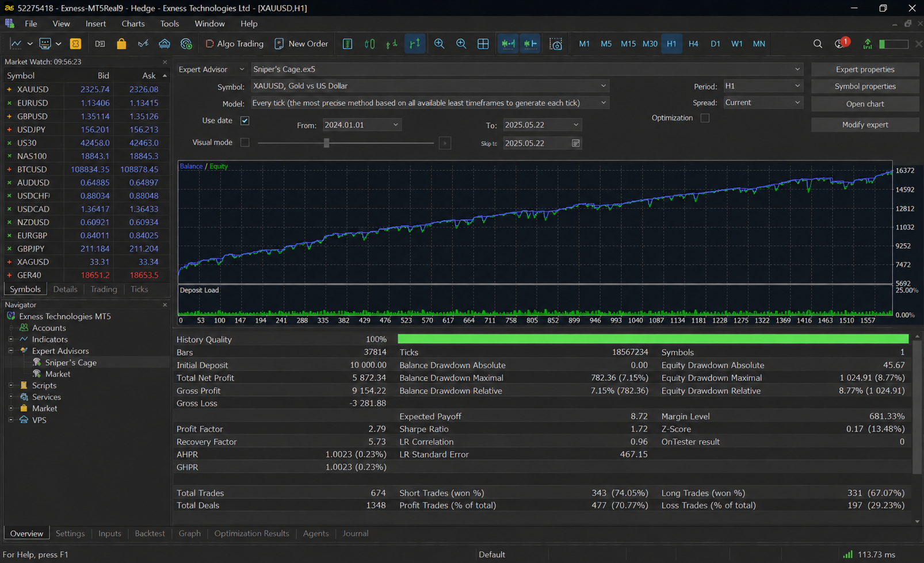Screen dimensions: 924x563
Task: Enable the Visual mode checkbox
Action: [245, 143]
